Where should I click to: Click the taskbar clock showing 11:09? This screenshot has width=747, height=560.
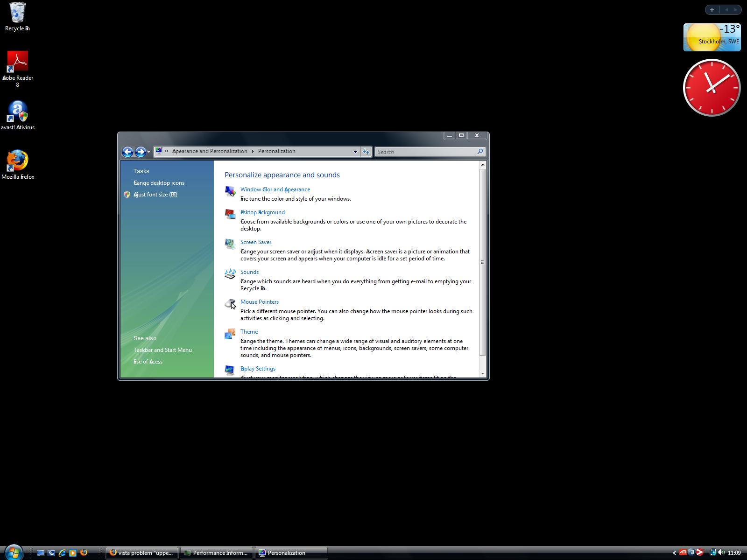click(734, 553)
